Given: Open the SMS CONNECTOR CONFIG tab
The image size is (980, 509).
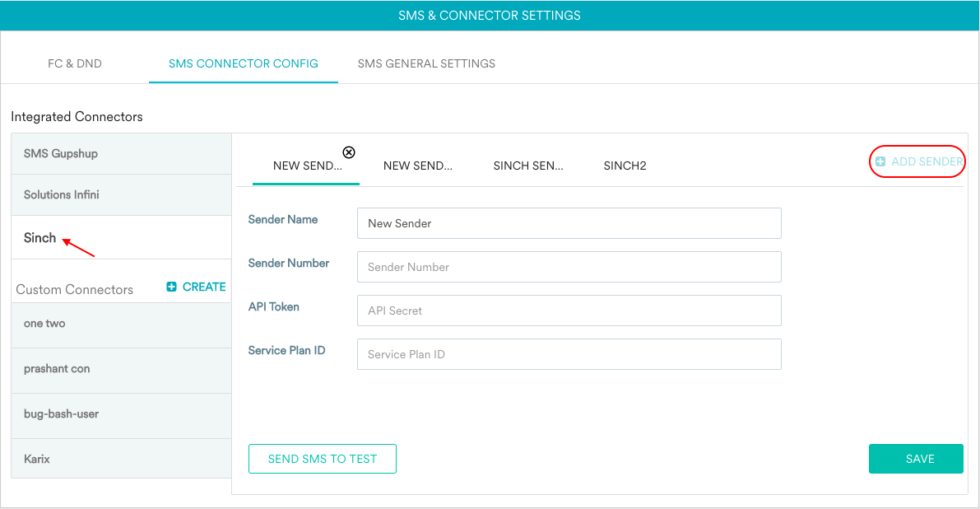Looking at the screenshot, I should point(243,63).
